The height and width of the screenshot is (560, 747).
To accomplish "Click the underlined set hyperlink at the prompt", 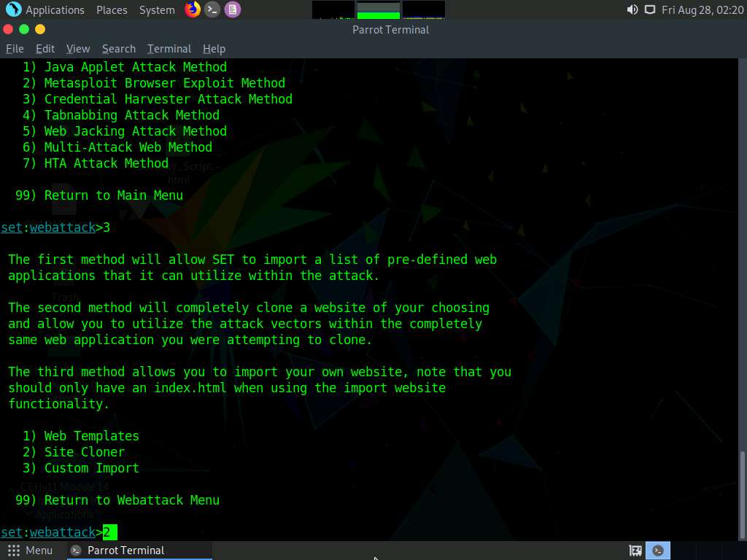I will pyautogui.click(x=11, y=532).
